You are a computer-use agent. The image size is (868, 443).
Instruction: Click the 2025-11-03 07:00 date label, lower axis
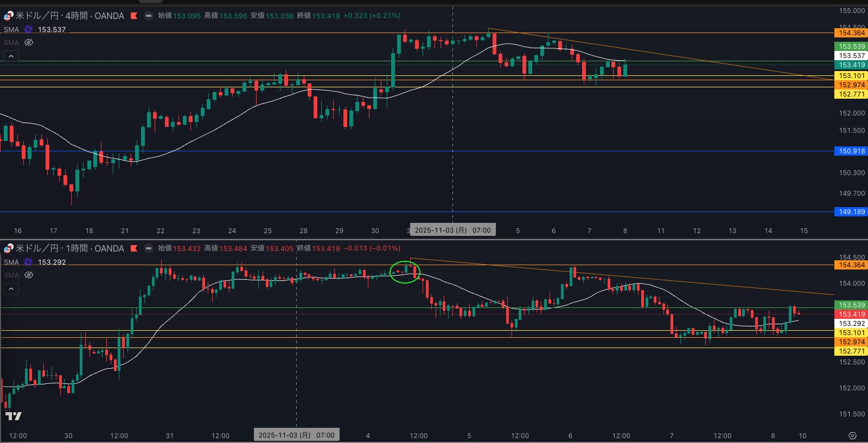(x=296, y=435)
